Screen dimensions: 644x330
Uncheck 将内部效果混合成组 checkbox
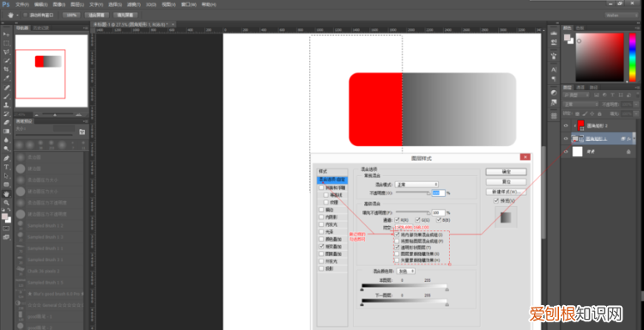click(x=397, y=235)
